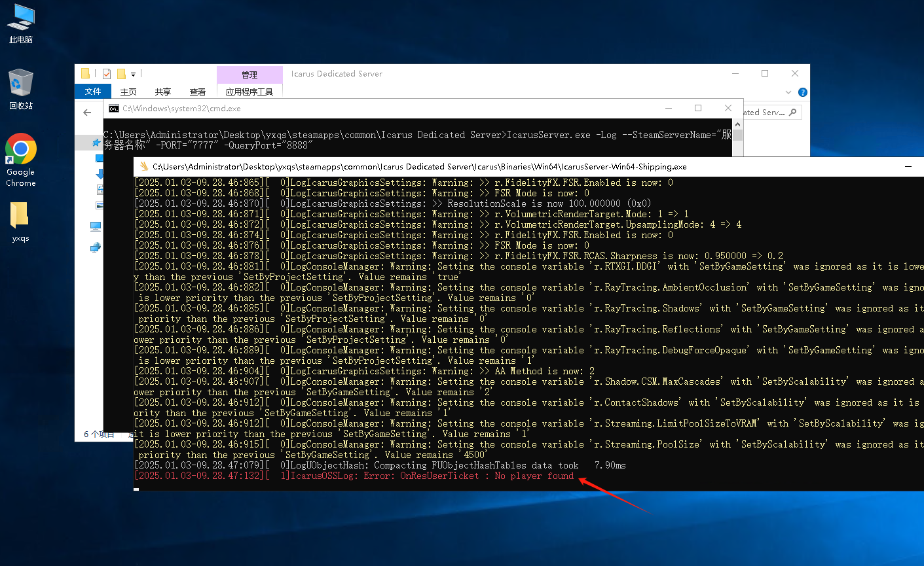Go back using Explorer's back arrow
This screenshot has width=924, height=566.
(87, 113)
